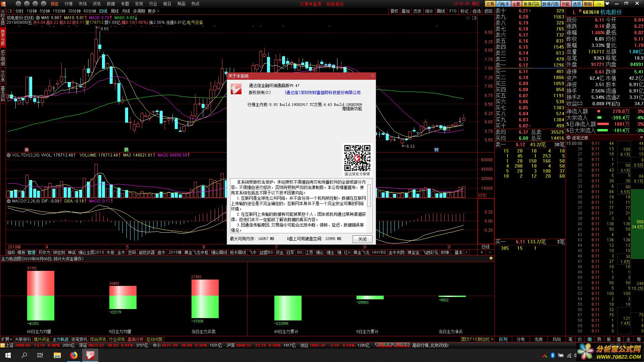Click the circled arrow beside 逐笔还原
This screenshot has width=644, height=362.
569,138
